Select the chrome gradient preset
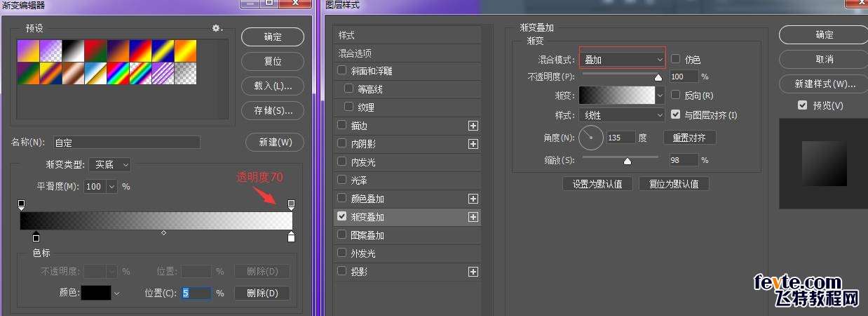Image resolution: width=868 pixels, height=316 pixels. pyautogui.click(x=95, y=73)
